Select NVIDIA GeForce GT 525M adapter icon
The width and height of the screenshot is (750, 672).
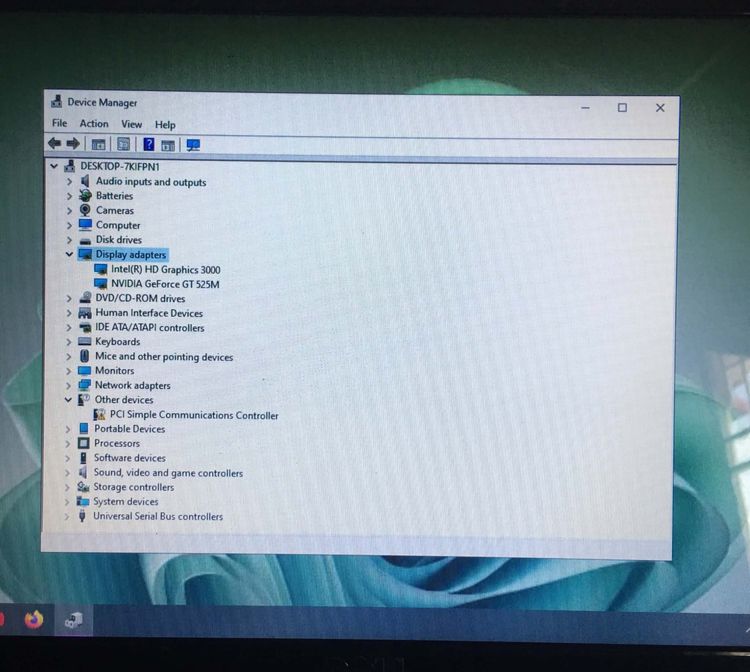point(100,284)
